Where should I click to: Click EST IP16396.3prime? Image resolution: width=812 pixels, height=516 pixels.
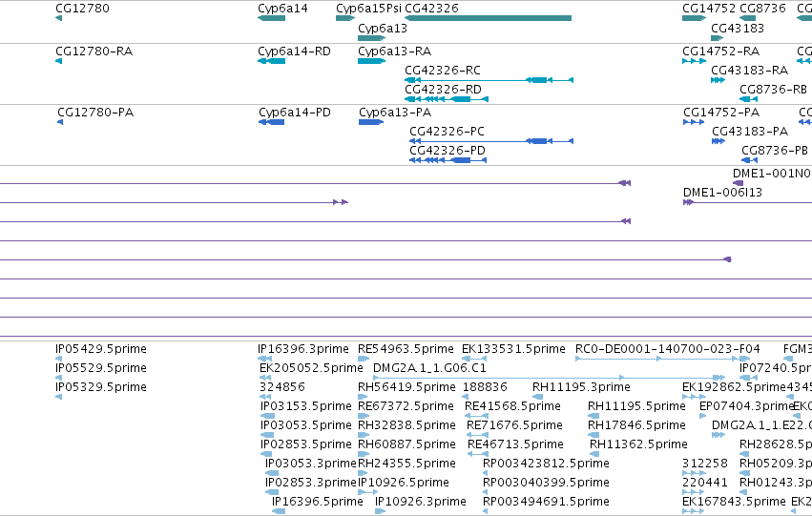pyautogui.click(x=303, y=349)
